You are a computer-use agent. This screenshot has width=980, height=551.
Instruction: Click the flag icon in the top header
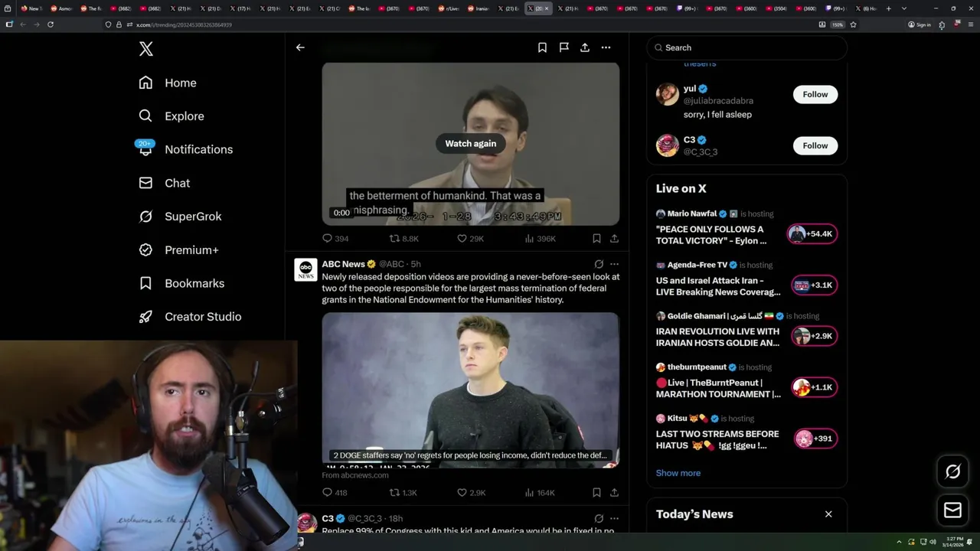tap(563, 47)
